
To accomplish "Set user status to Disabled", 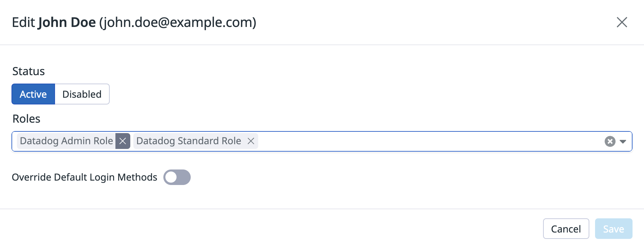I will click(82, 94).
